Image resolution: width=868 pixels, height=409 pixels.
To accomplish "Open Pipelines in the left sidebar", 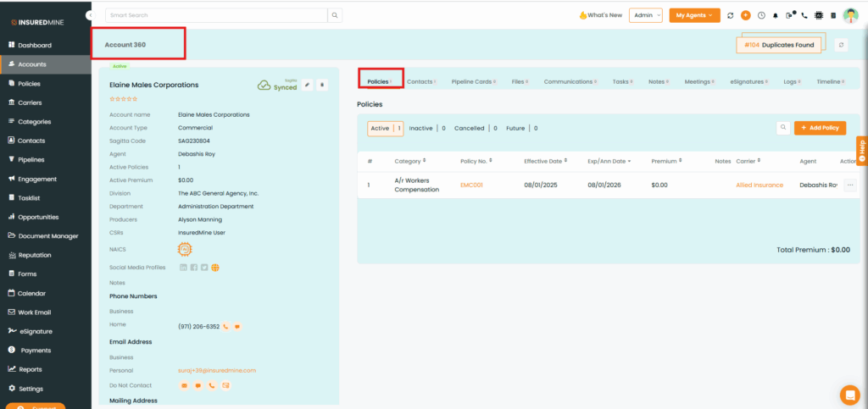I will pyautogui.click(x=31, y=159).
